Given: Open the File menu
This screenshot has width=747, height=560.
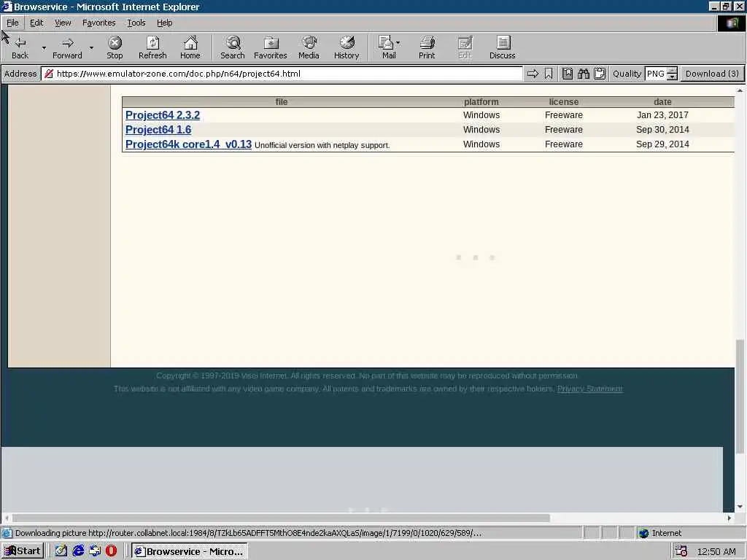Looking at the screenshot, I should 12,23.
